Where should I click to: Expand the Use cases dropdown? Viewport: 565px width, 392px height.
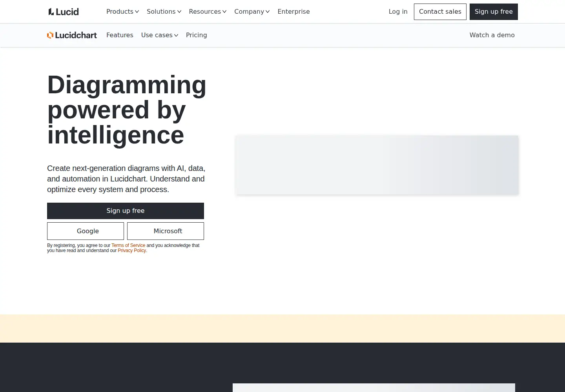(x=160, y=35)
